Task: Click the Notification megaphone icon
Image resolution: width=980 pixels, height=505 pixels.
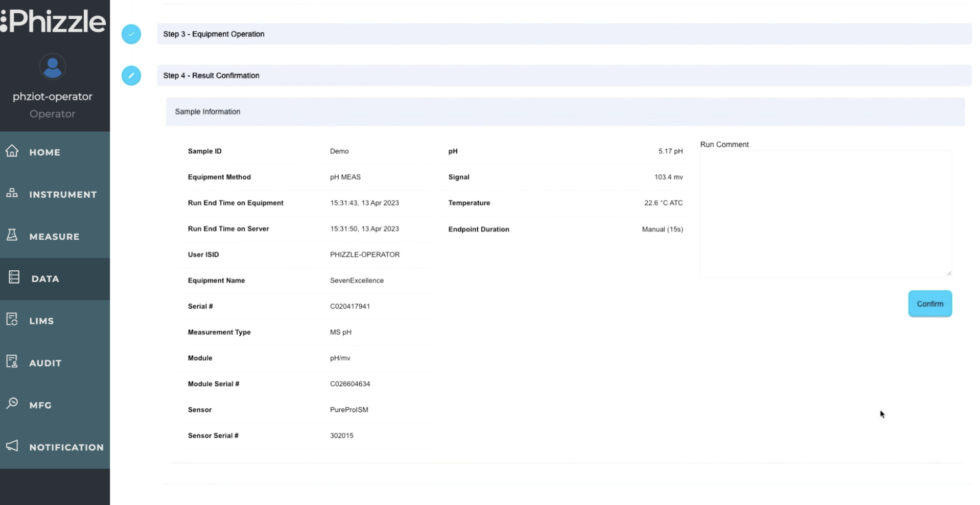Action: (x=12, y=446)
